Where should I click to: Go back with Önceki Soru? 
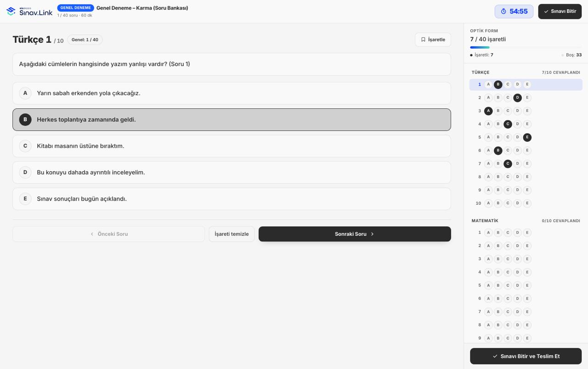click(108, 234)
